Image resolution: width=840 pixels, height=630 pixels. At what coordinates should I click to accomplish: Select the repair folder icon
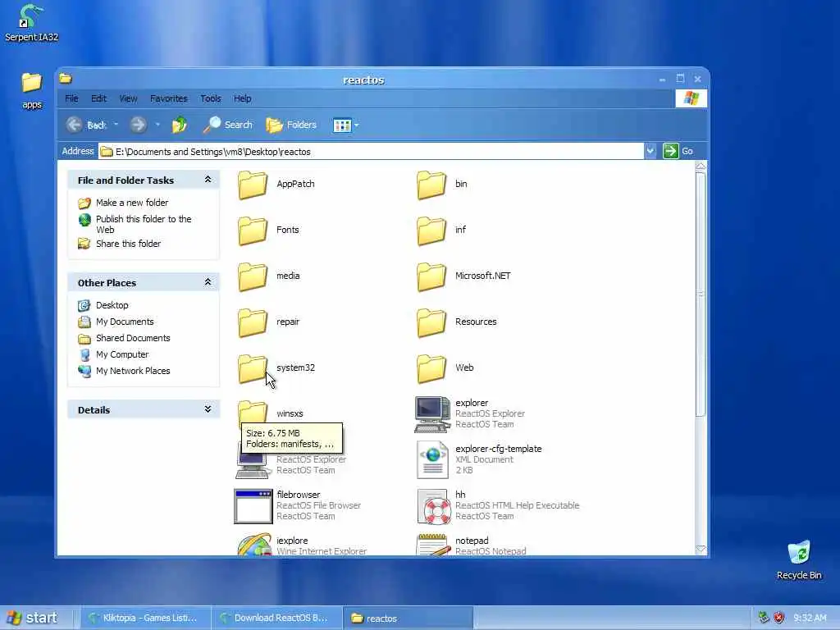click(253, 323)
